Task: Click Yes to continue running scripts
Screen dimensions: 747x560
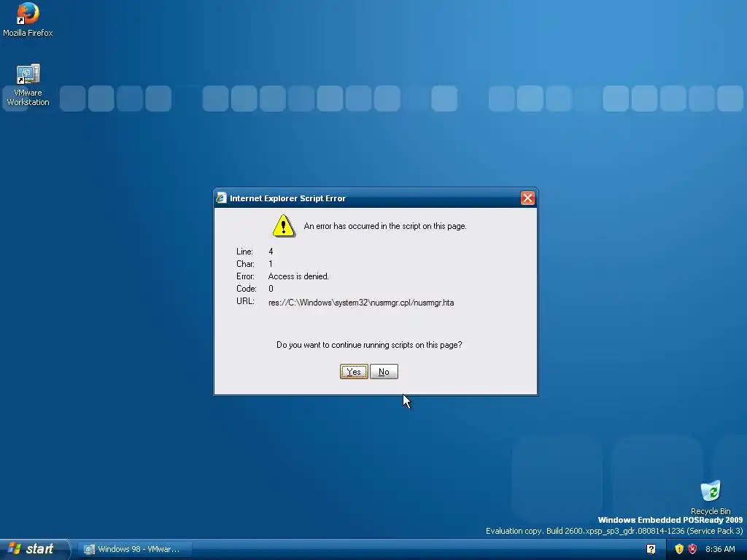Action: click(354, 371)
